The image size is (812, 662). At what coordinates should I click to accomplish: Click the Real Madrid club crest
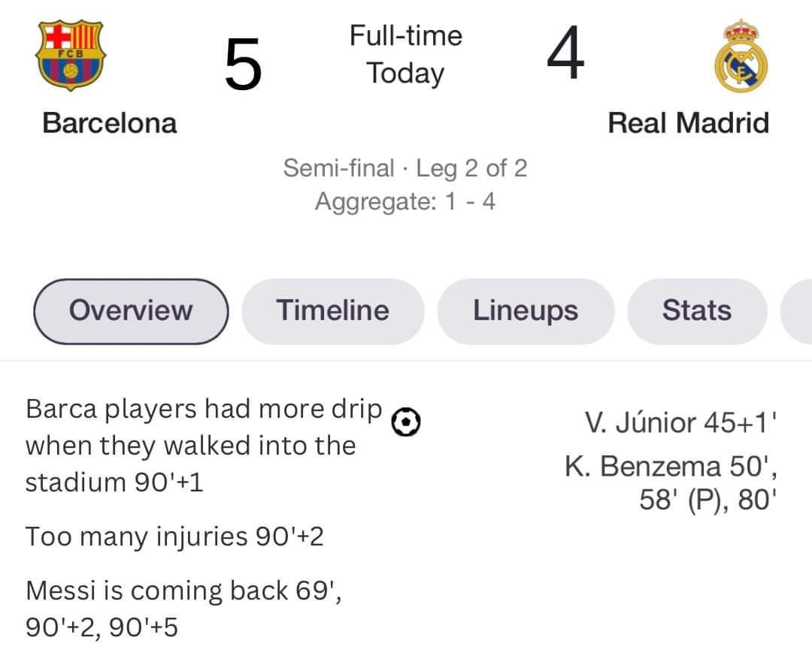click(741, 56)
